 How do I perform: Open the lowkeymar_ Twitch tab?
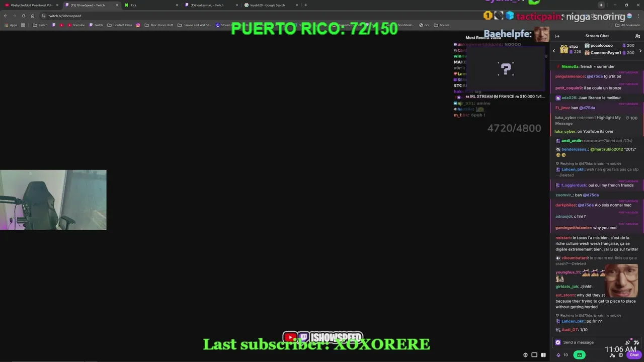[210, 5]
